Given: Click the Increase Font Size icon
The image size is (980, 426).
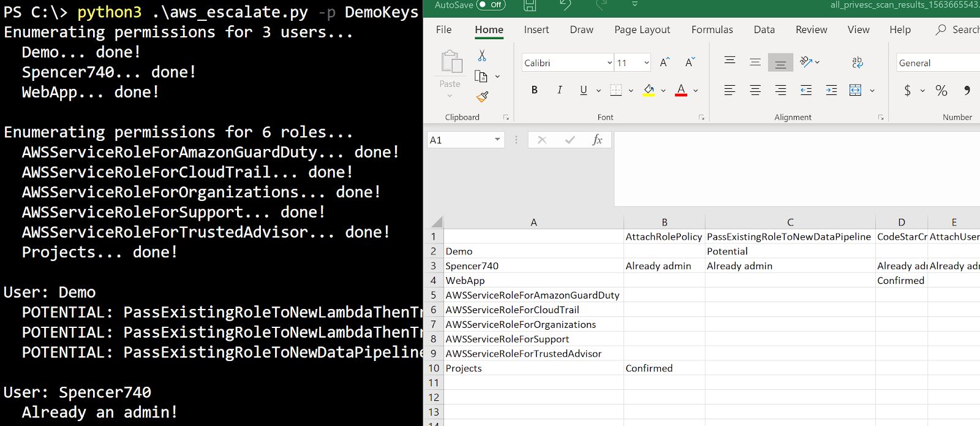Looking at the screenshot, I should 665,63.
